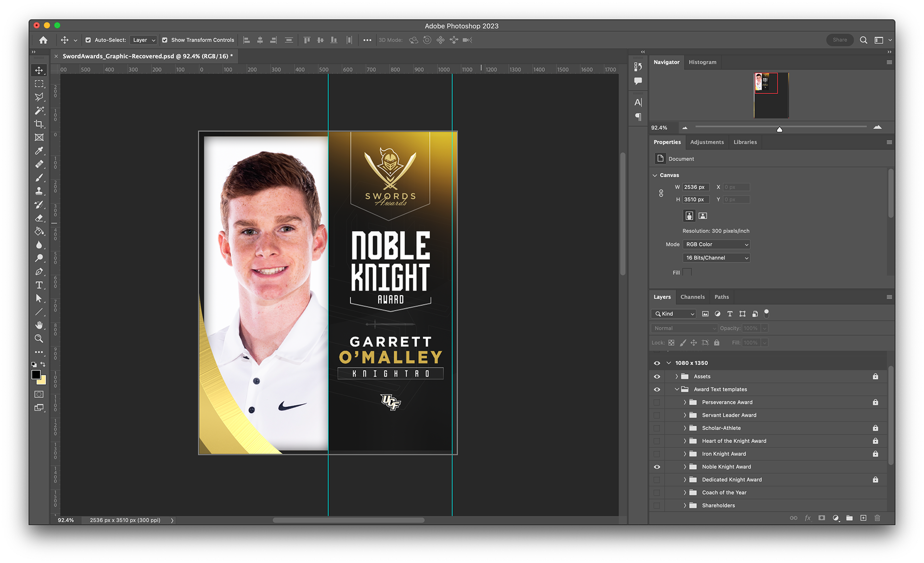The image size is (924, 563).
Task: Hide the Assets group
Action: (x=657, y=377)
